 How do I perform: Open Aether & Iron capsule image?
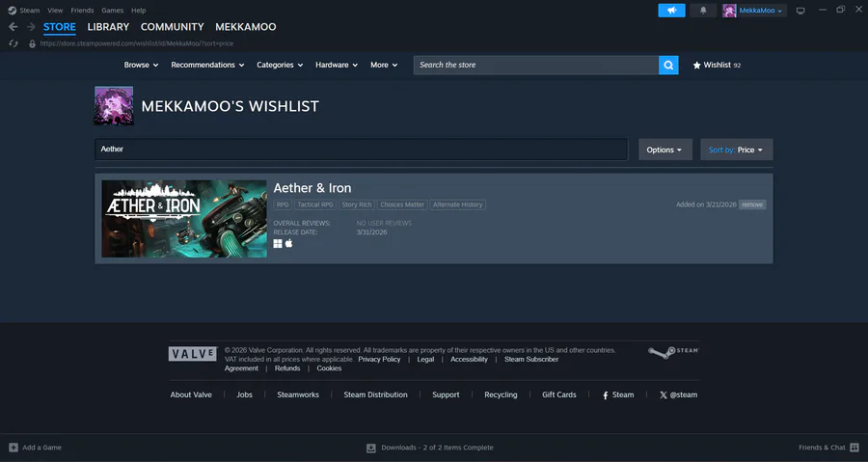[184, 219]
